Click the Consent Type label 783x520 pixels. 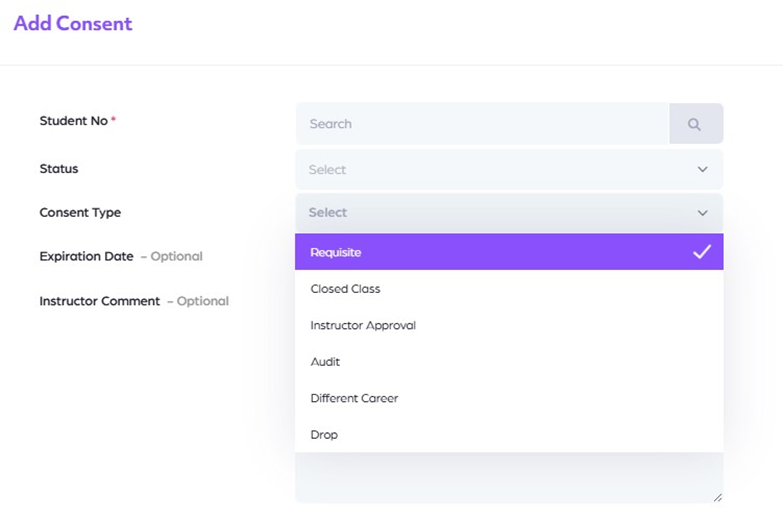(80, 213)
